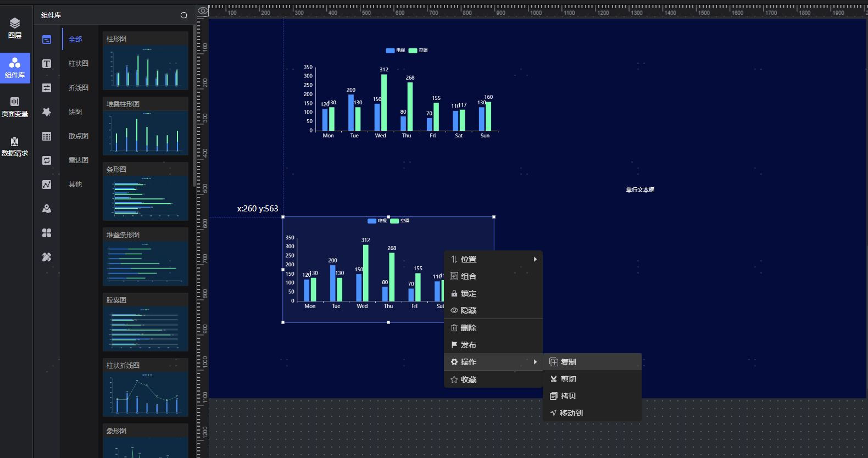
Task: Toggle ruler visibility with the eye icon
Action: (x=203, y=11)
